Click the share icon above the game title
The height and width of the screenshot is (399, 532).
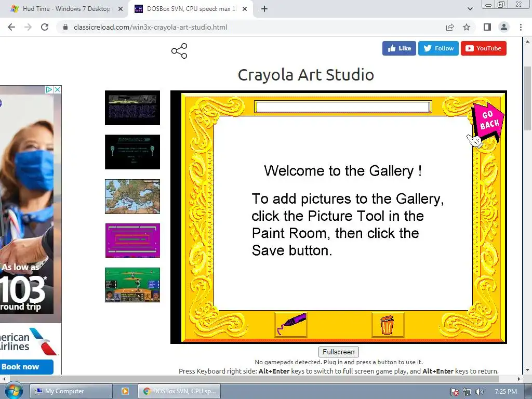point(179,51)
